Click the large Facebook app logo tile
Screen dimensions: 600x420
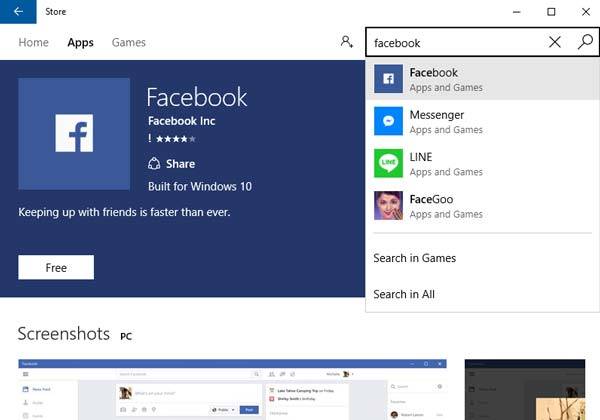coord(74,134)
